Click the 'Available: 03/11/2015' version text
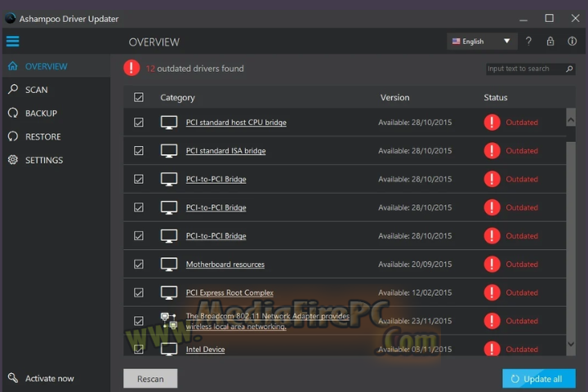Viewport: 588px width, 392px height. [x=415, y=350]
